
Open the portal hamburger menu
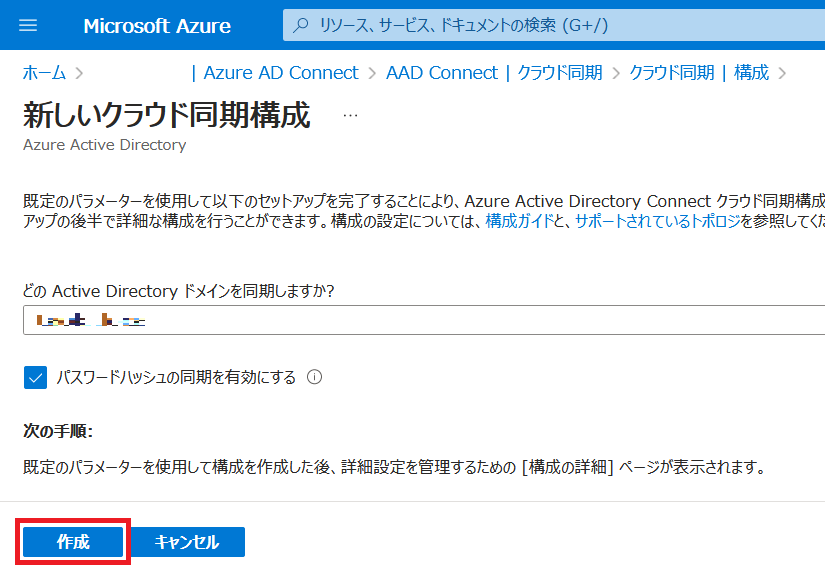tap(27, 25)
